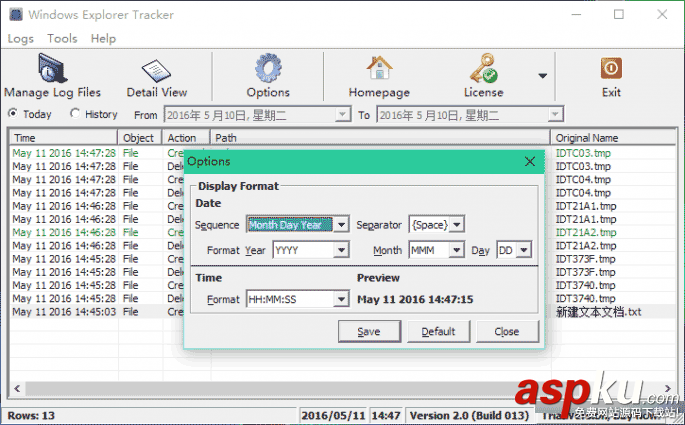Click the horizontal scrollbar left arrow
The height and width of the screenshot is (425, 685).
pyautogui.click(x=17, y=388)
